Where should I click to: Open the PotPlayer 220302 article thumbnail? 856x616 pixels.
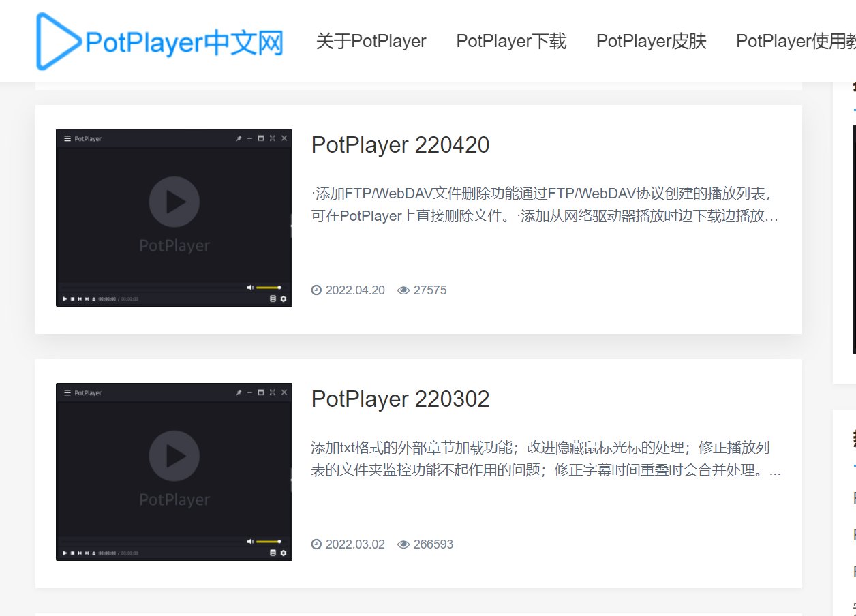(x=174, y=472)
